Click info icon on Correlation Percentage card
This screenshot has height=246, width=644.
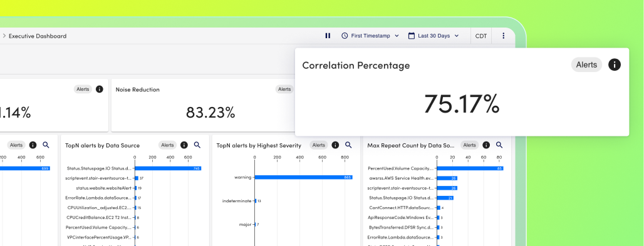[615, 64]
